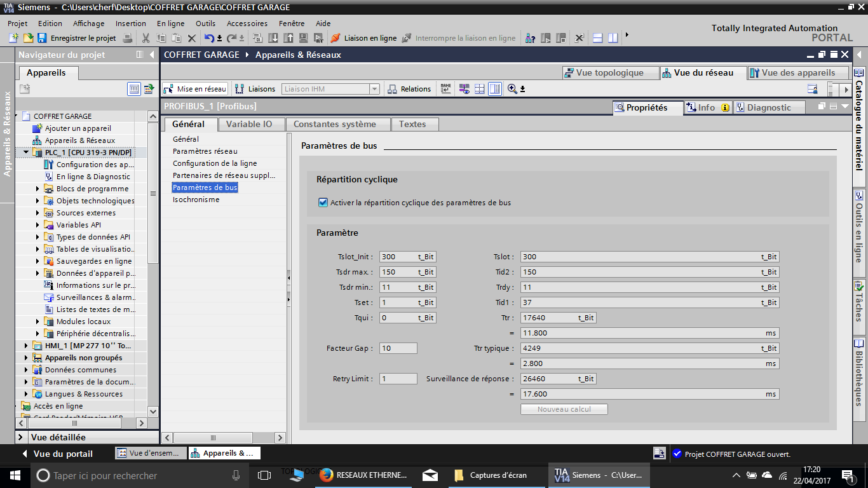868x488 pixels.
Task: Open the Ajouter un appareil item
Action: 78,128
